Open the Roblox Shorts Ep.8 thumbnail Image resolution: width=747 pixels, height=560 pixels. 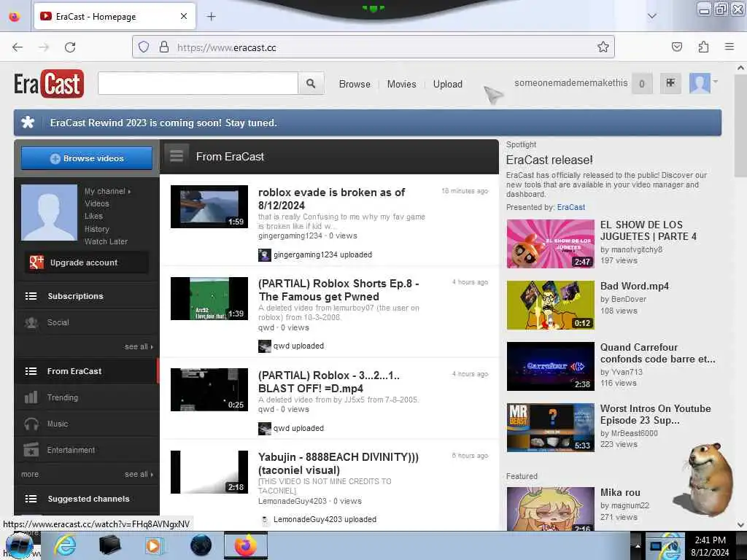point(209,298)
